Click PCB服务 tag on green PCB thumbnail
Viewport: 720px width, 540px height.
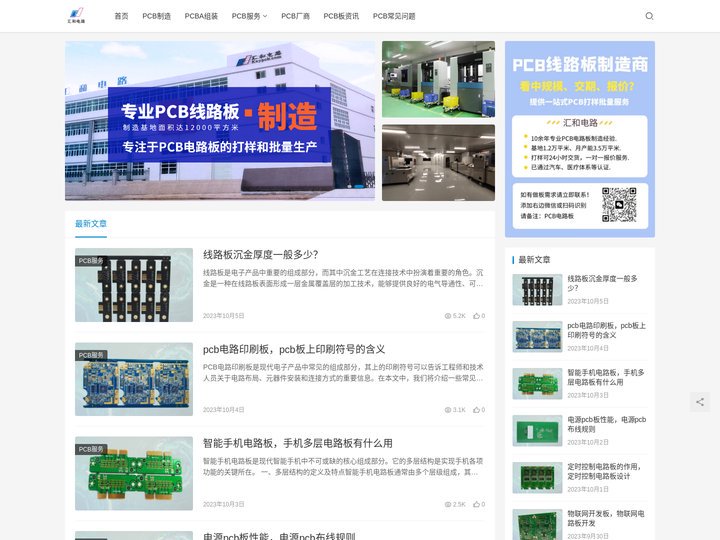[x=90, y=449]
